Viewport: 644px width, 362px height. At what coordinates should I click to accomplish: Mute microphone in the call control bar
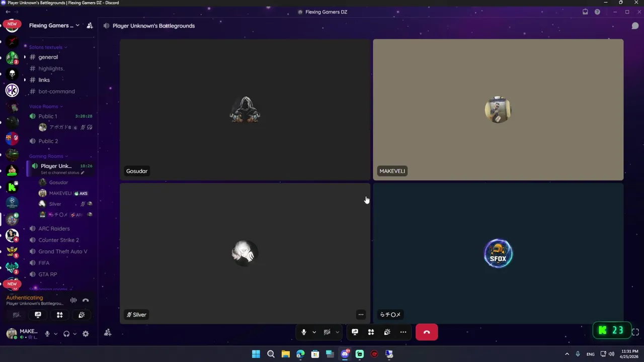[x=303, y=332]
